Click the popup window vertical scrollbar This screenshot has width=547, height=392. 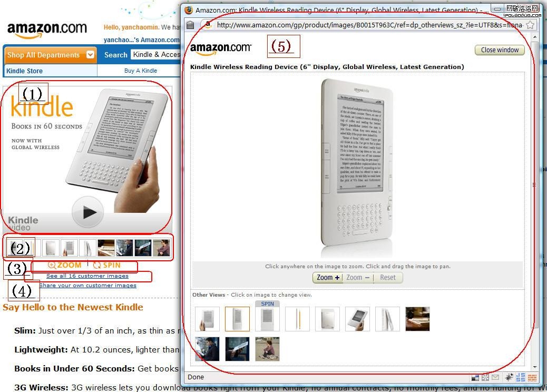tap(535, 201)
